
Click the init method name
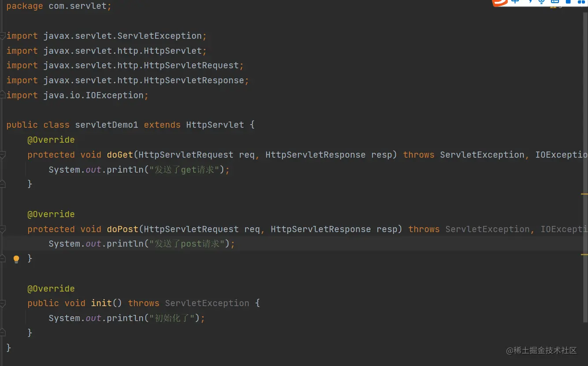click(101, 303)
